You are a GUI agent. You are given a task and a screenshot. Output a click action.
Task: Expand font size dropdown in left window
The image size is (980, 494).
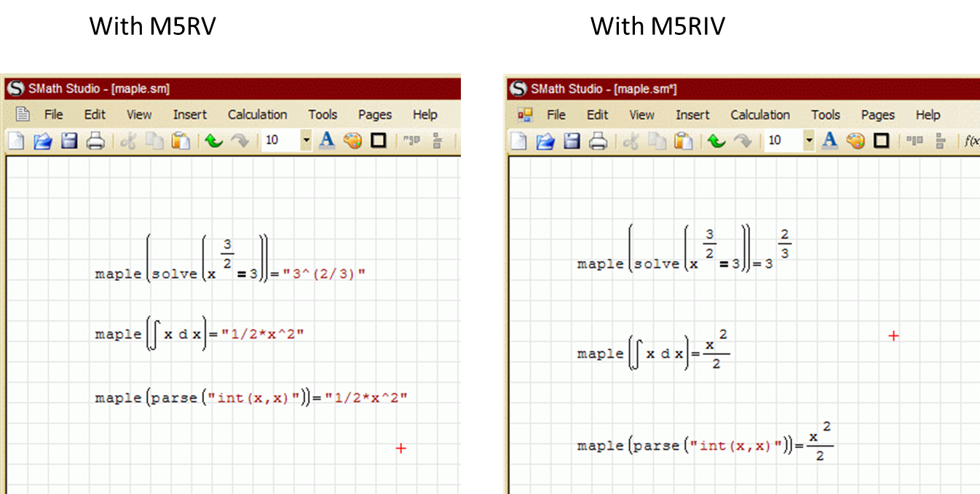(306, 140)
